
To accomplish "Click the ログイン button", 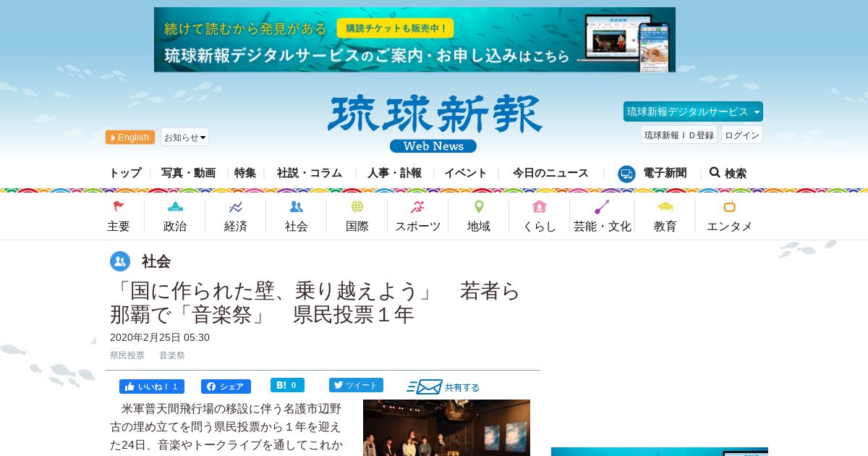I will pos(741,135).
